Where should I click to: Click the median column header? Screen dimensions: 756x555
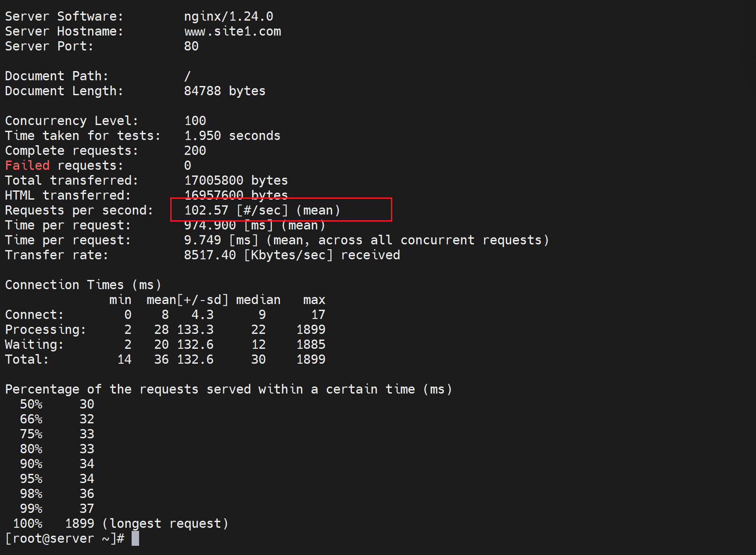click(x=258, y=300)
